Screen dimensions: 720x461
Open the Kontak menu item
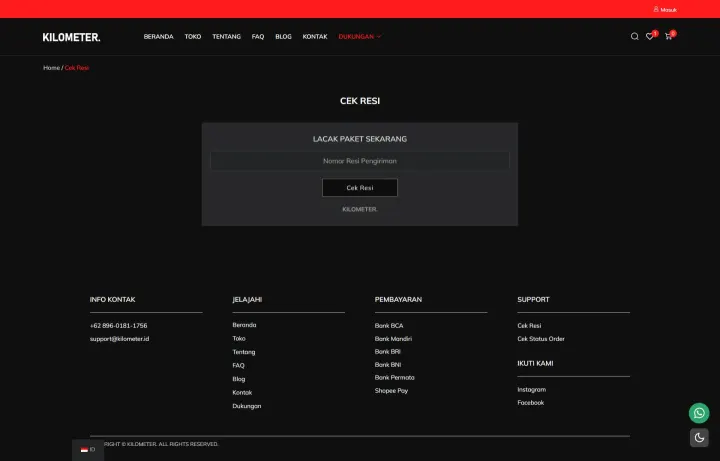click(x=315, y=37)
